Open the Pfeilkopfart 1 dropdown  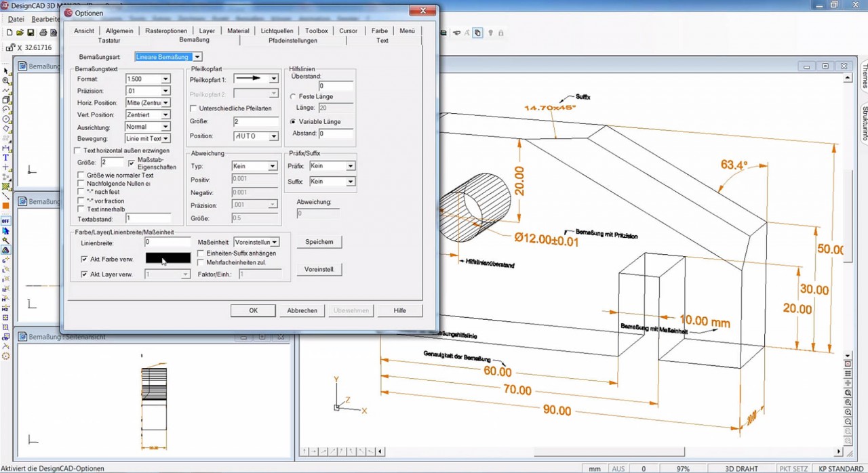tap(273, 78)
